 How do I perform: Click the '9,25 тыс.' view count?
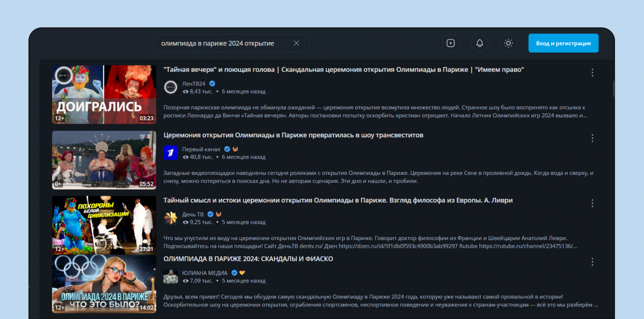click(198, 222)
